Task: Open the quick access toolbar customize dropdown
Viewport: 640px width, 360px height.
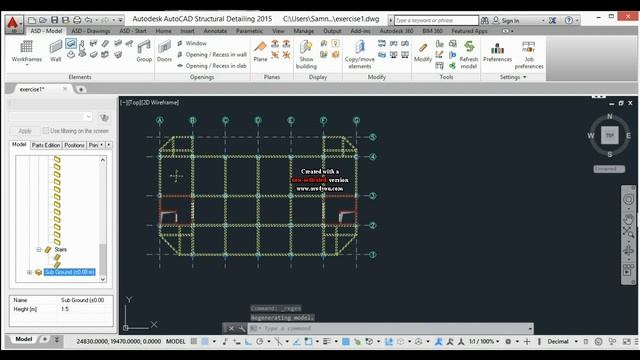Action: [120, 20]
